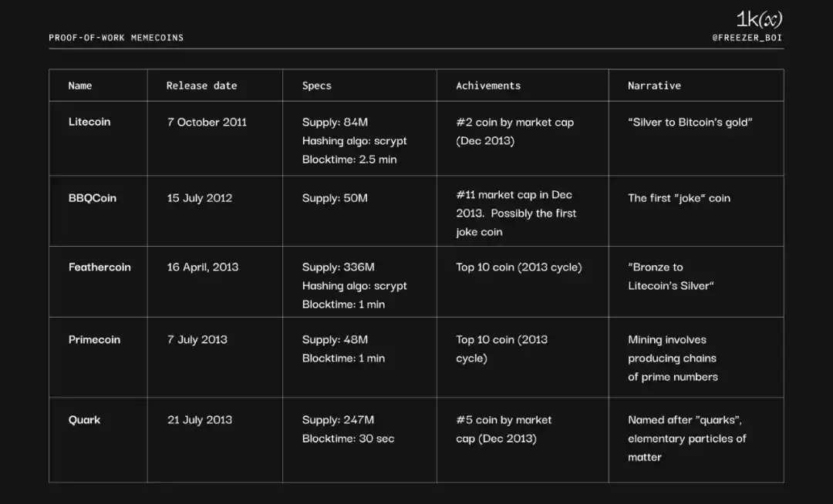This screenshot has width=833, height=504.
Task: Click the Primecoin name cell
Action: pos(94,340)
